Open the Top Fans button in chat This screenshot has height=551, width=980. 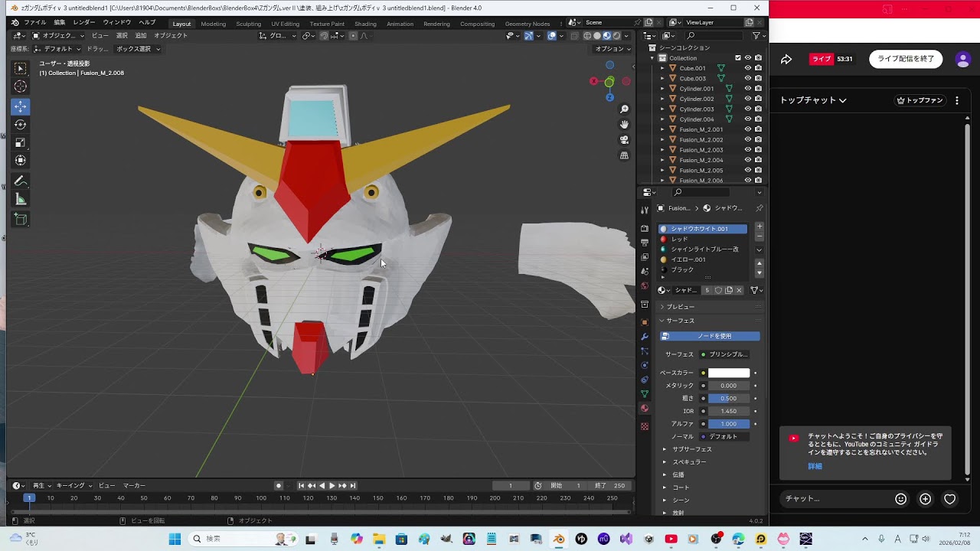coord(920,100)
